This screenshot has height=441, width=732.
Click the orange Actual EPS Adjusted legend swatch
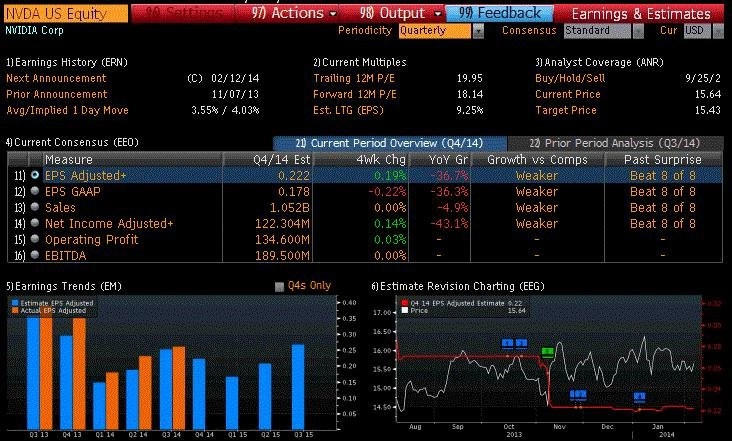[15, 310]
